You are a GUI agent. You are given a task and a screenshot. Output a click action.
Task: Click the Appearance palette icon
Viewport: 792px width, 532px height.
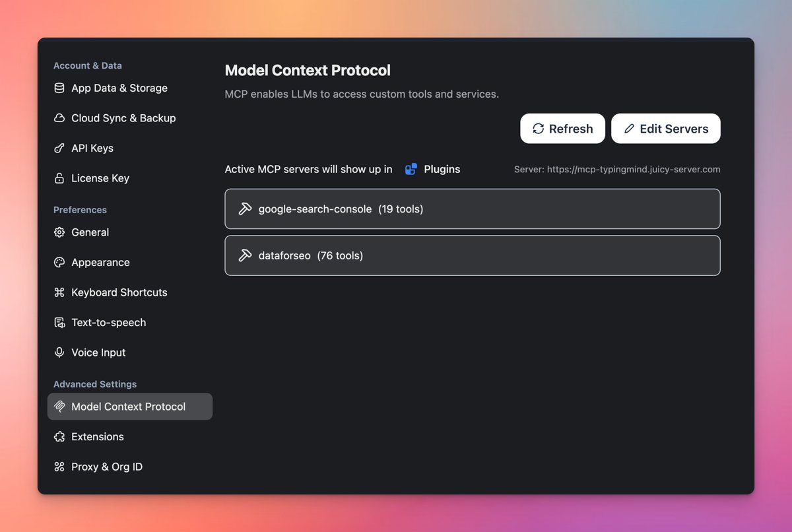click(x=59, y=262)
